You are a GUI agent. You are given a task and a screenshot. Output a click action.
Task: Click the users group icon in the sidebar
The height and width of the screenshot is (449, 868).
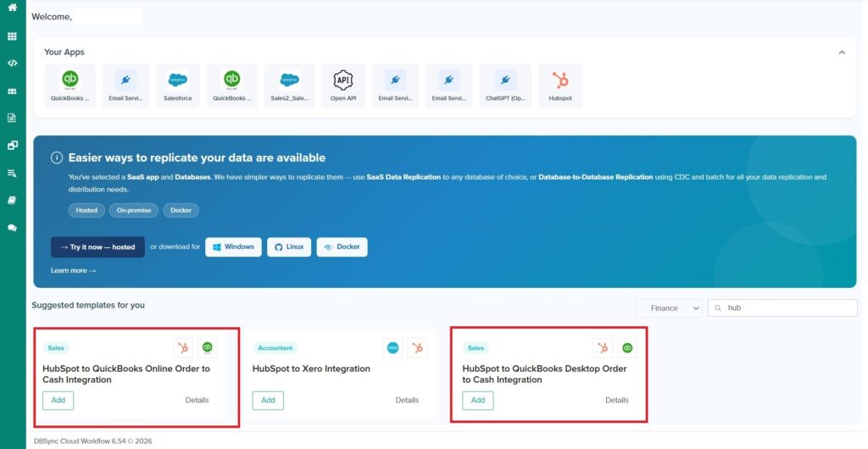12,91
